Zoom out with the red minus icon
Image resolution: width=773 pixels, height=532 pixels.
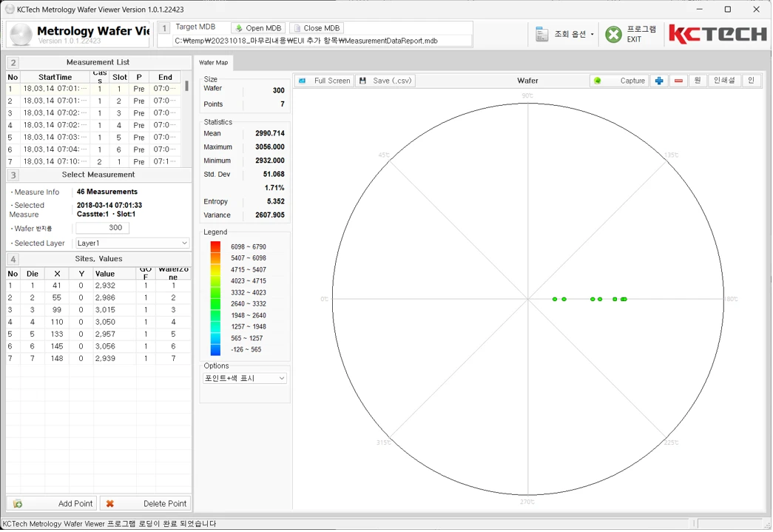coord(678,81)
